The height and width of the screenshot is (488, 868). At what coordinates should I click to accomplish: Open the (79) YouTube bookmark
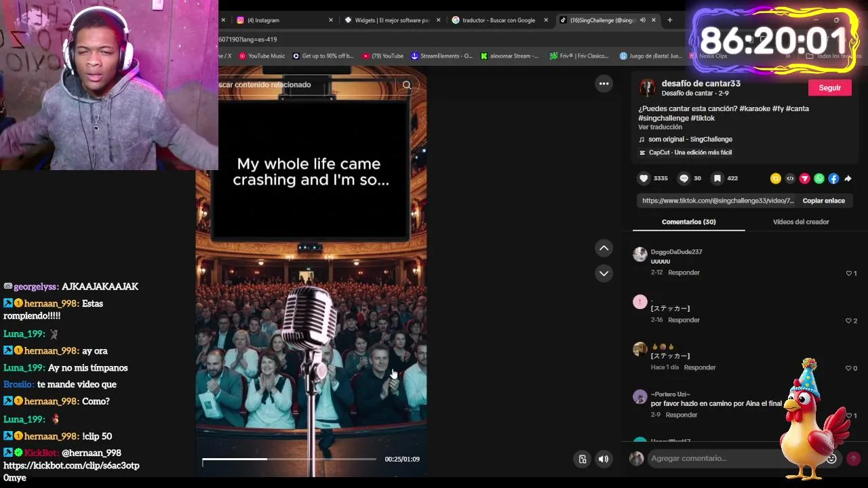pos(382,56)
